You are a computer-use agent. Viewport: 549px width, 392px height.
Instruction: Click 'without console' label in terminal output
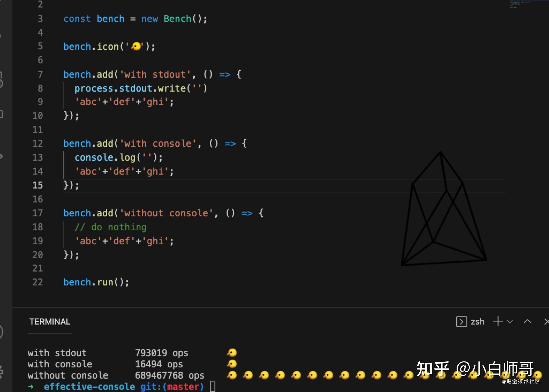68,375
